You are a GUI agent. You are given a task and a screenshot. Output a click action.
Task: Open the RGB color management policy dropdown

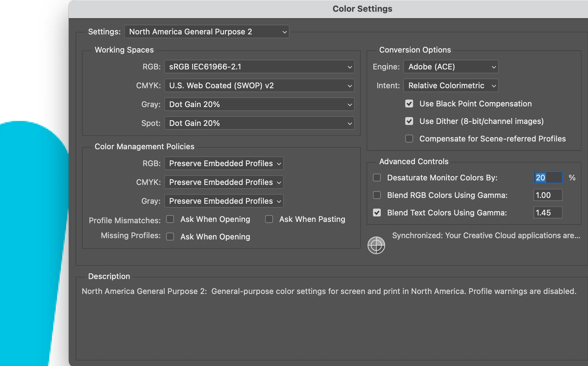pyautogui.click(x=224, y=164)
